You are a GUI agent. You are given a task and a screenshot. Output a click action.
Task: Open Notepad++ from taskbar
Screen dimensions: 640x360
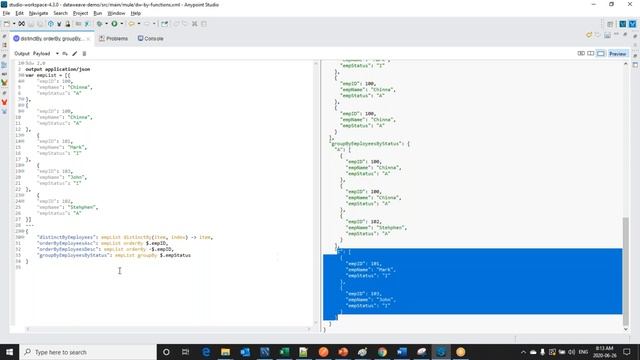pyautogui.click(x=304, y=352)
